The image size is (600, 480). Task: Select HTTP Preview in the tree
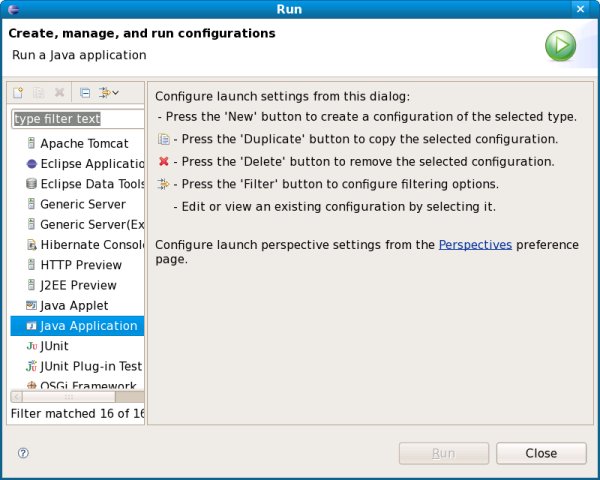point(80,265)
